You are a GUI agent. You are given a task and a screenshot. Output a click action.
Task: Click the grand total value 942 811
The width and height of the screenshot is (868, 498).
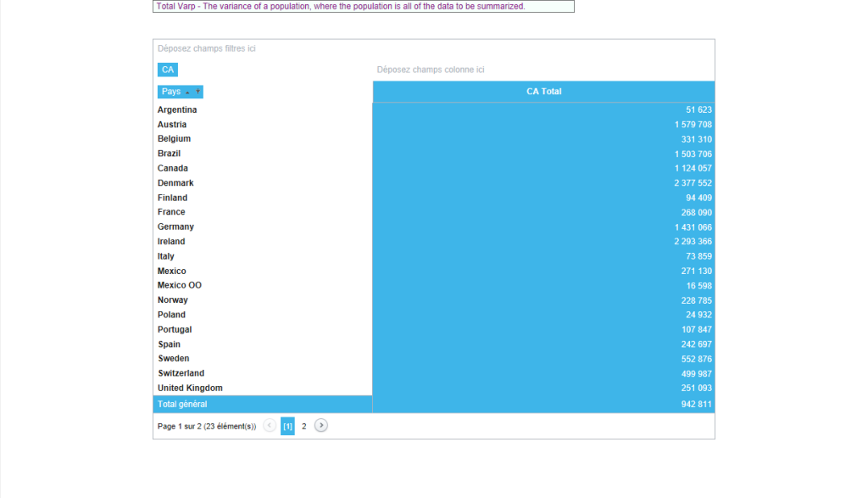pyautogui.click(x=697, y=405)
